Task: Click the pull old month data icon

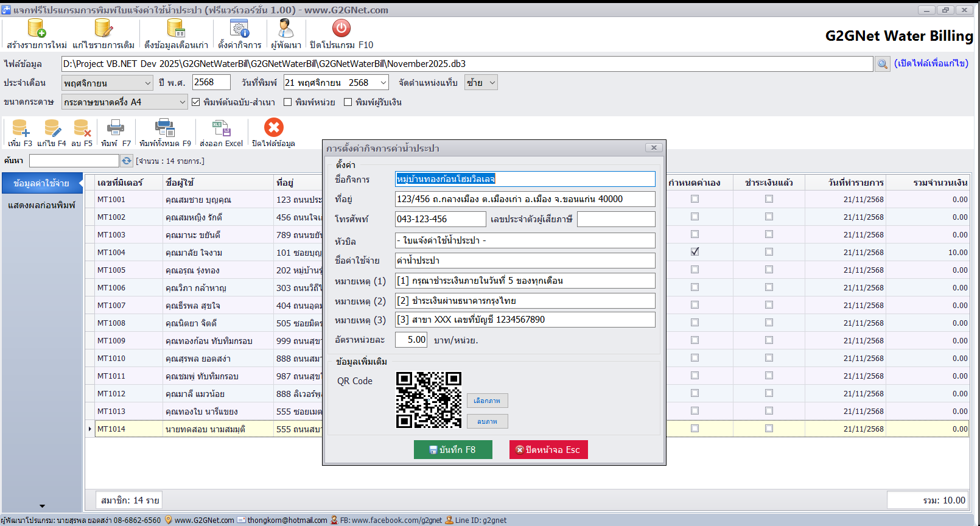Action: pyautogui.click(x=175, y=29)
